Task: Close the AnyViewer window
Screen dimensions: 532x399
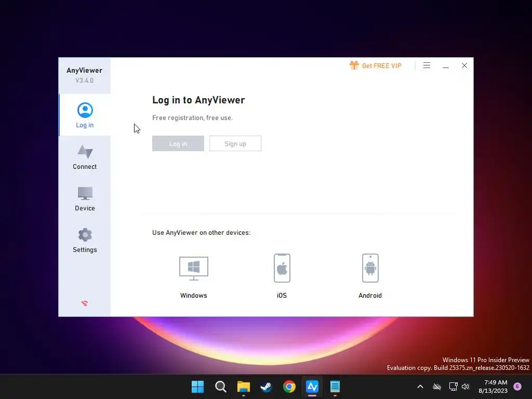Action: (464, 65)
